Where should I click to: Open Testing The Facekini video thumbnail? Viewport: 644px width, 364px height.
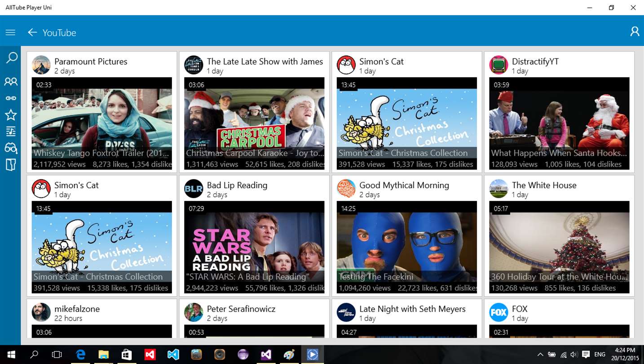407,247
